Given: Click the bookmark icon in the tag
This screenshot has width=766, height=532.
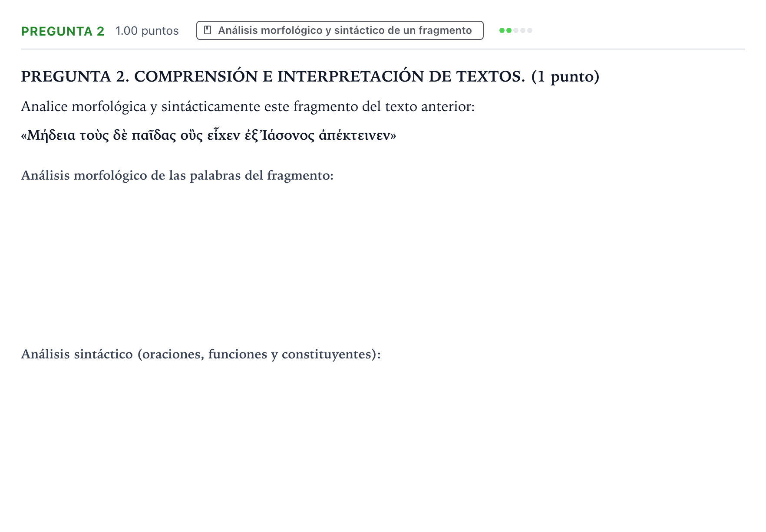Looking at the screenshot, I should (208, 30).
